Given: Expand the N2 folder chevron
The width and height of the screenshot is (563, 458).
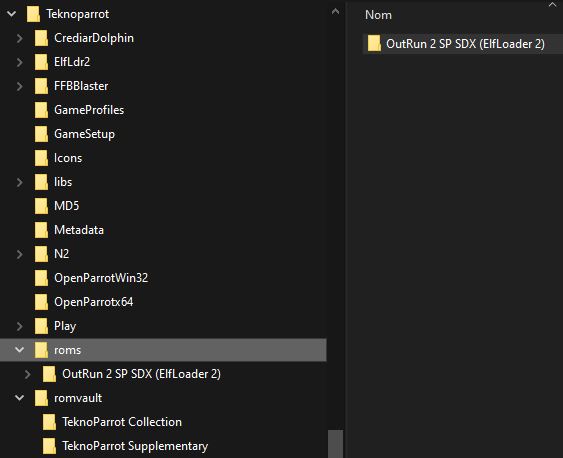Looking at the screenshot, I should pyautogui.click(x=20, y=254).
